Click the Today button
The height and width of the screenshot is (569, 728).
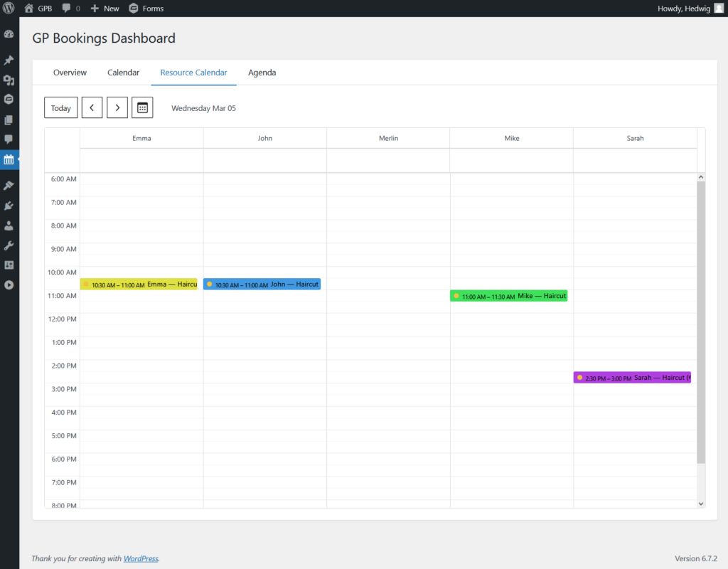point(61,108)
